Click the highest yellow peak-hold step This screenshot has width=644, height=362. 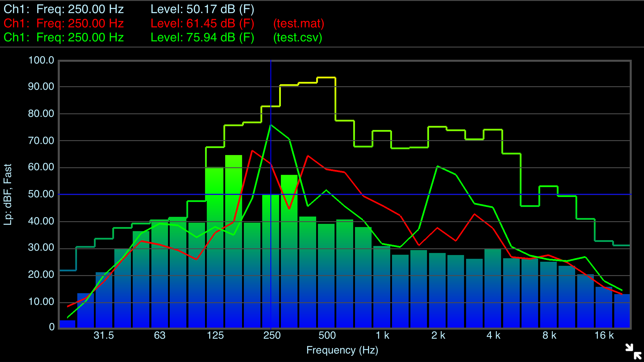(326, 78)
